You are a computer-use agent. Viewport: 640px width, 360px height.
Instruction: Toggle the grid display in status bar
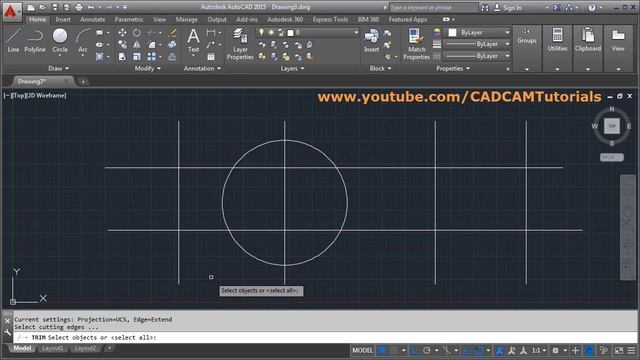tap(382, 350)
